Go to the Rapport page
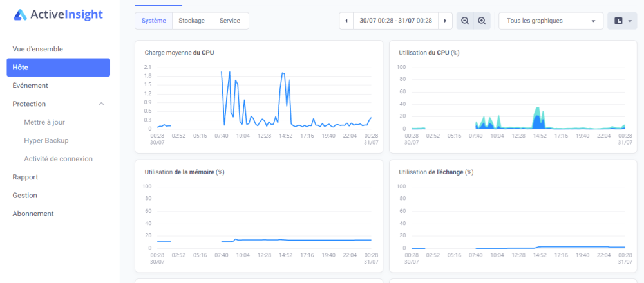Image resolution: width=644 pixels, height=283 pixels. 26,177
